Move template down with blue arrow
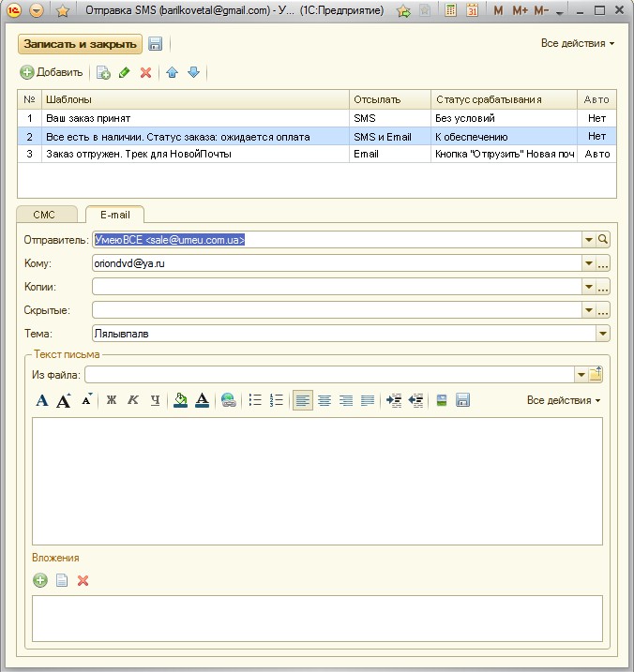Viewport: 634px width, 672px height. point(193,72)
